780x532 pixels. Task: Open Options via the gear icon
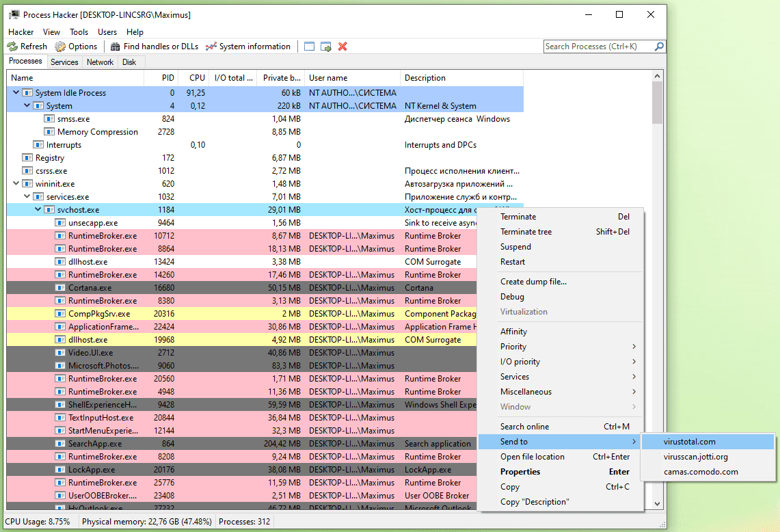[60, 46]
